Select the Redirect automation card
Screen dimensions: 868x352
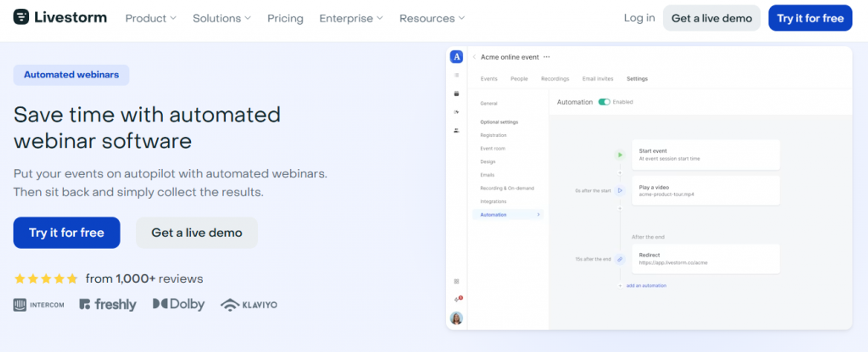[x=706, y=259]
